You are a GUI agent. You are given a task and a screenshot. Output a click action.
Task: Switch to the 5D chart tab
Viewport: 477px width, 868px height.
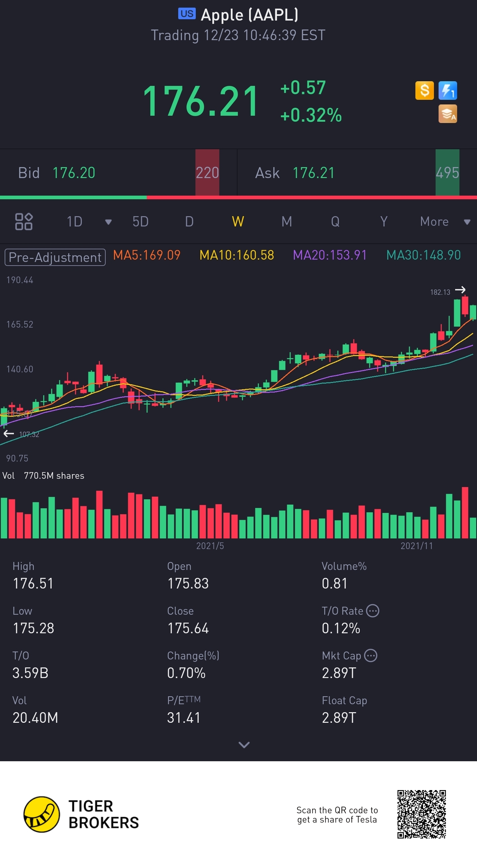coord(140,222)
